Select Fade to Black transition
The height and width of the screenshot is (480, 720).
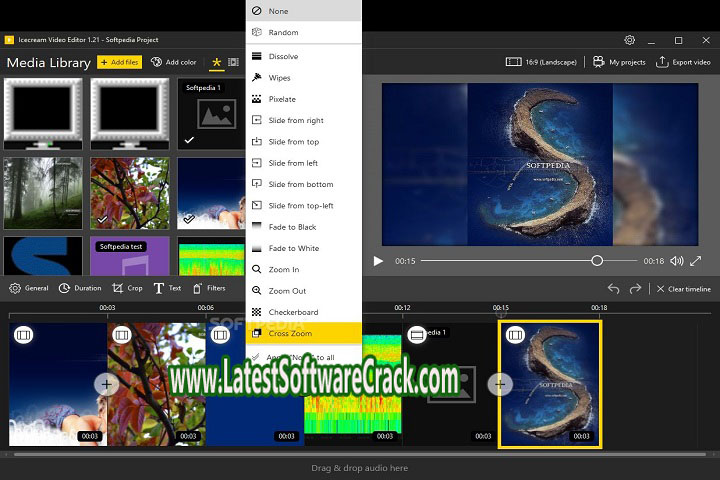click(304, 227)
